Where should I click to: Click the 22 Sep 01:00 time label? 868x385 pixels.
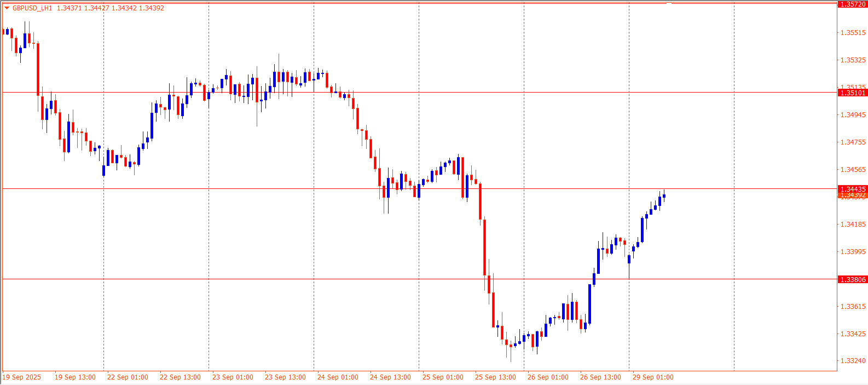(128, 377)
